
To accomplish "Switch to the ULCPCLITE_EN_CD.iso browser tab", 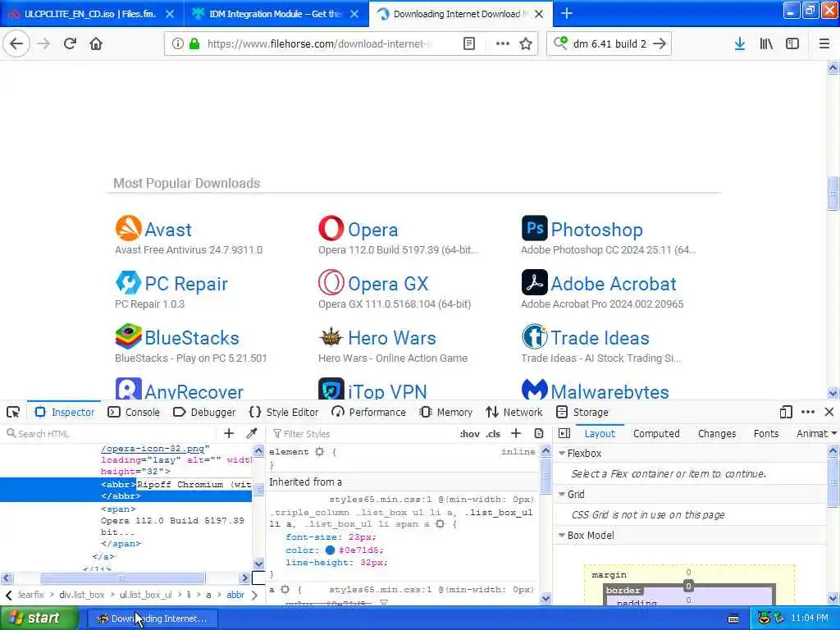I will tap(91, 14).
